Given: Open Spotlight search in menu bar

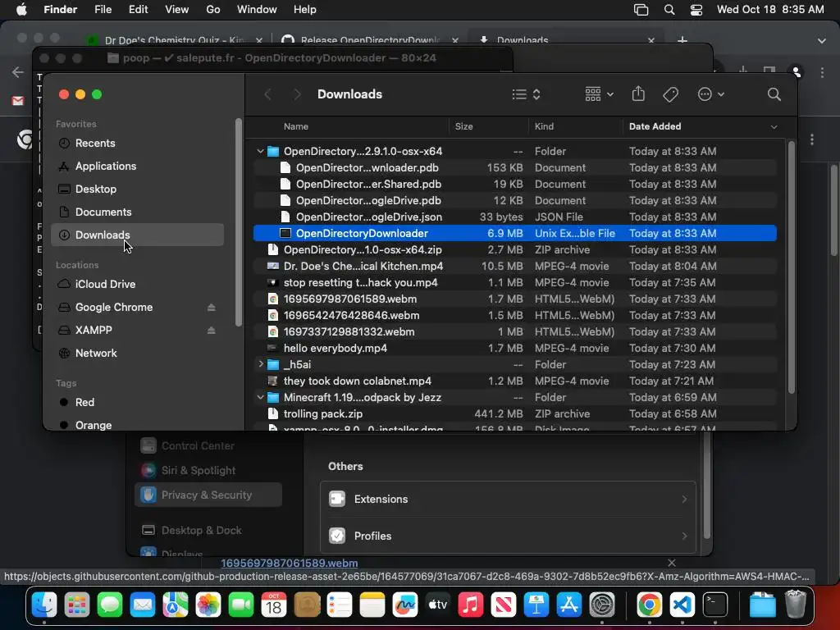Looking at the screenshot, I should 669,10.
